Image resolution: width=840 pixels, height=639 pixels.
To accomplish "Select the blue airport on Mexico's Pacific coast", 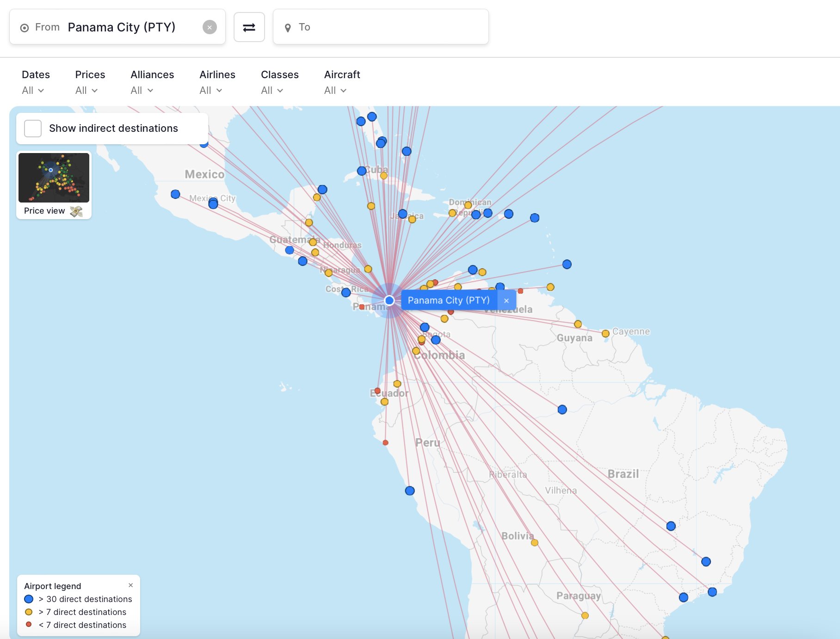I will click(175, 194).
